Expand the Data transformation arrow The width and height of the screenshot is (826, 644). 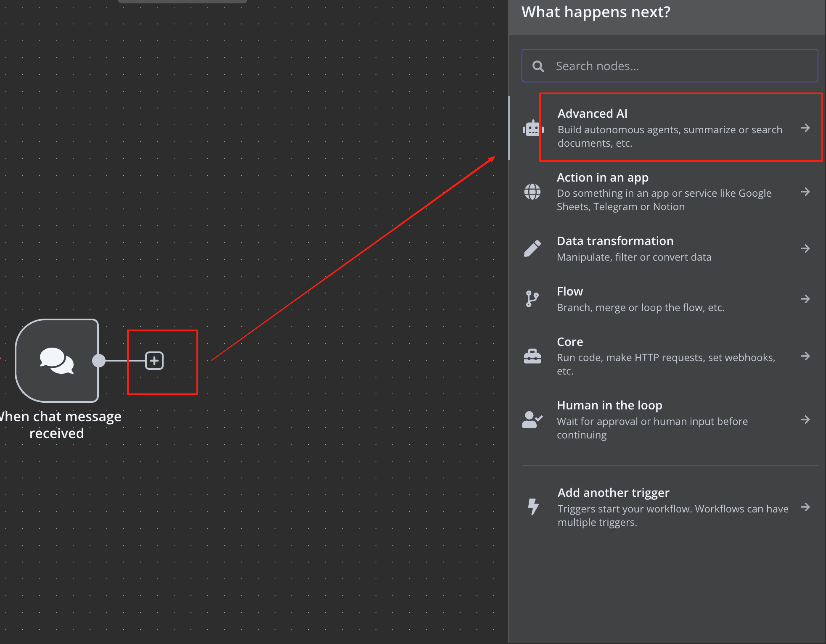805,248
